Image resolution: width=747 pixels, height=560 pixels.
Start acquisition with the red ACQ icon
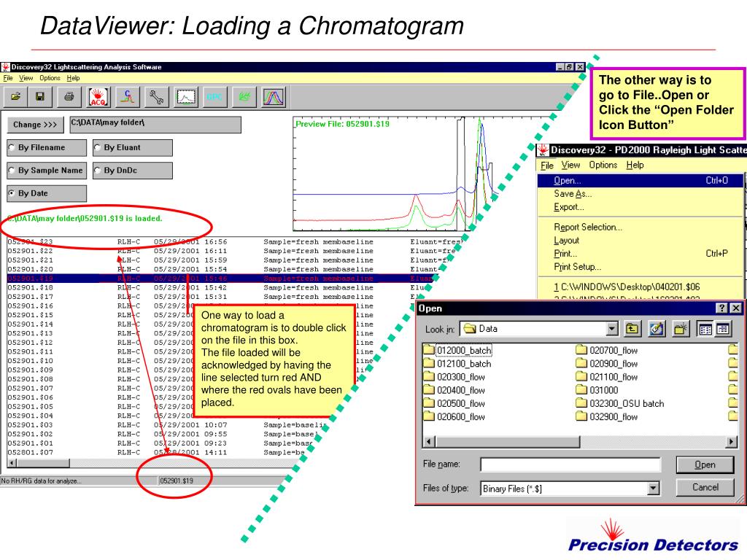(98, 97)
